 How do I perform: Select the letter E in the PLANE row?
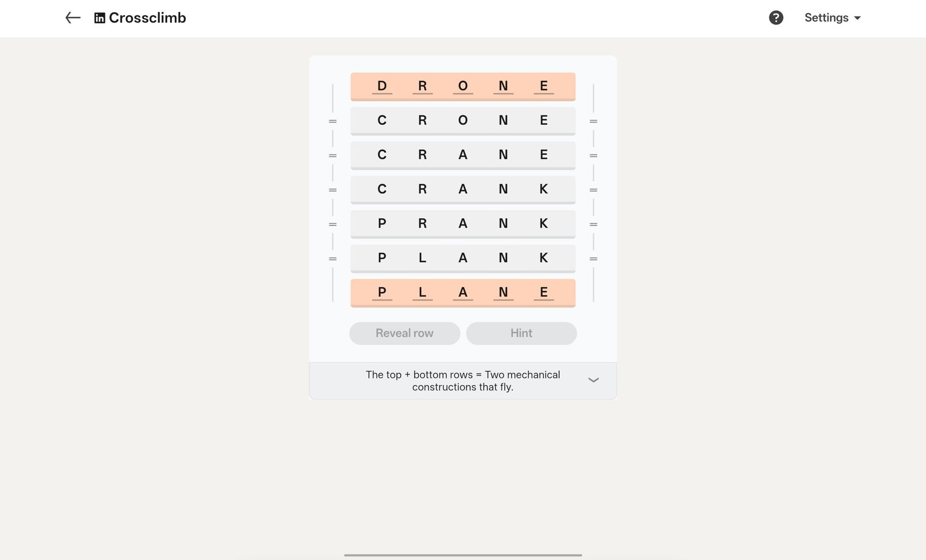point(543,292)
